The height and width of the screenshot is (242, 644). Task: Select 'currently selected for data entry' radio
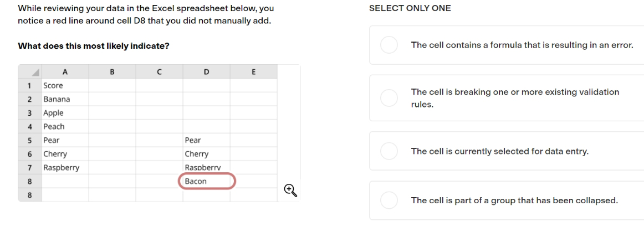[389, 151]
